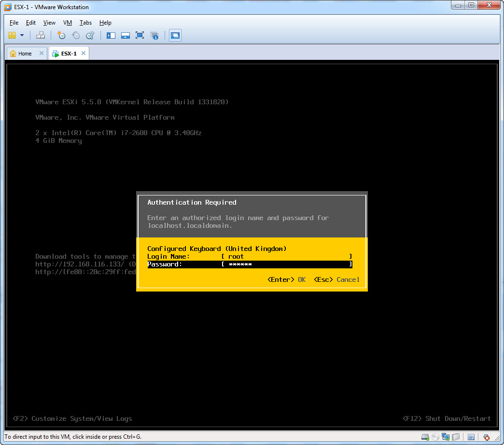Viewport: 504px width, 445px height.
Task: Click <F2> Customize System/View Logs
Action: [72, 418]
